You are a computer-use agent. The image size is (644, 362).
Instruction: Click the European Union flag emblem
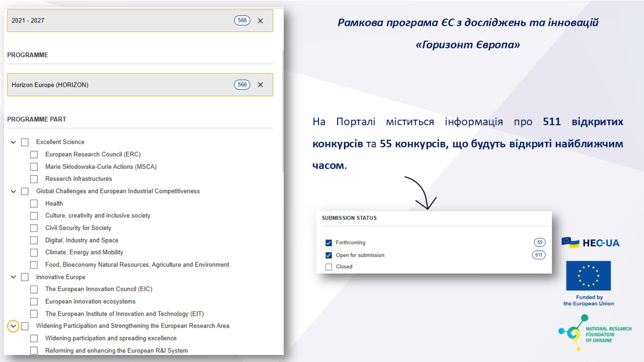(x=588, y=276)
